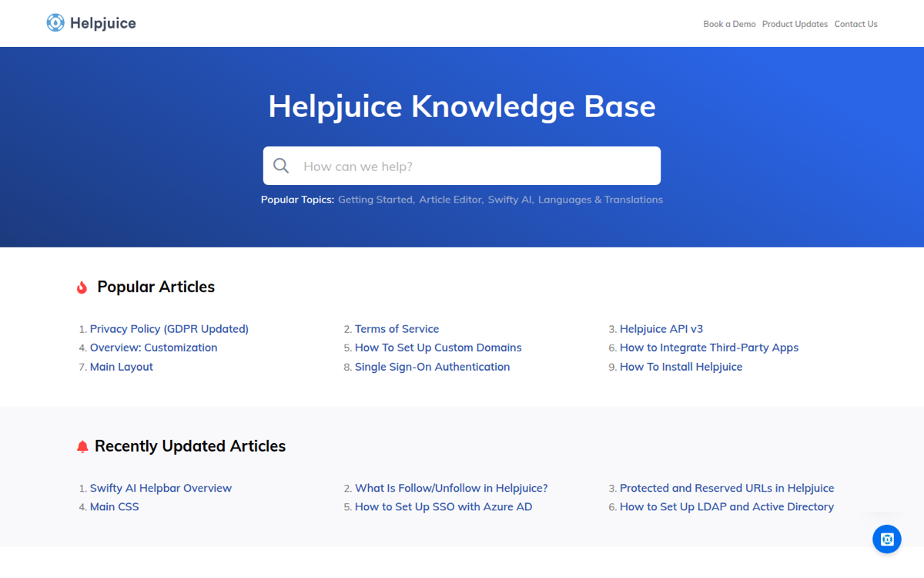Click the bell icon beside Recently Updated Articles
This screenshot has height=578, width=924.
[x=82, y=447]
